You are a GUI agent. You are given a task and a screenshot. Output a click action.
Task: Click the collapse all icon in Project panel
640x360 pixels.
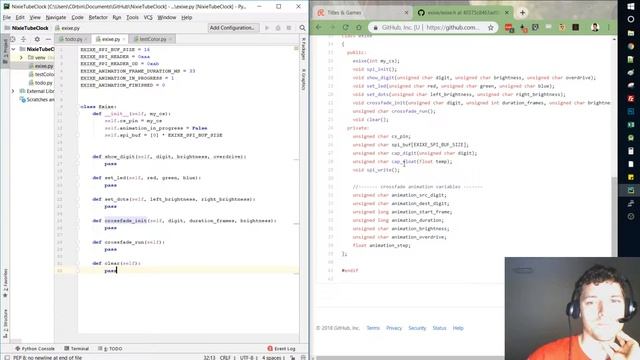[23, 39]
